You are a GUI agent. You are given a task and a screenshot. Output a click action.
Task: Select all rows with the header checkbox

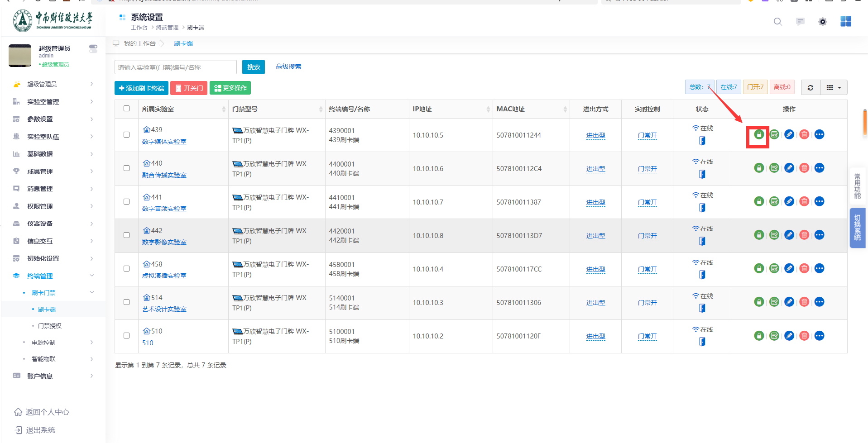(x=127, y=109)
